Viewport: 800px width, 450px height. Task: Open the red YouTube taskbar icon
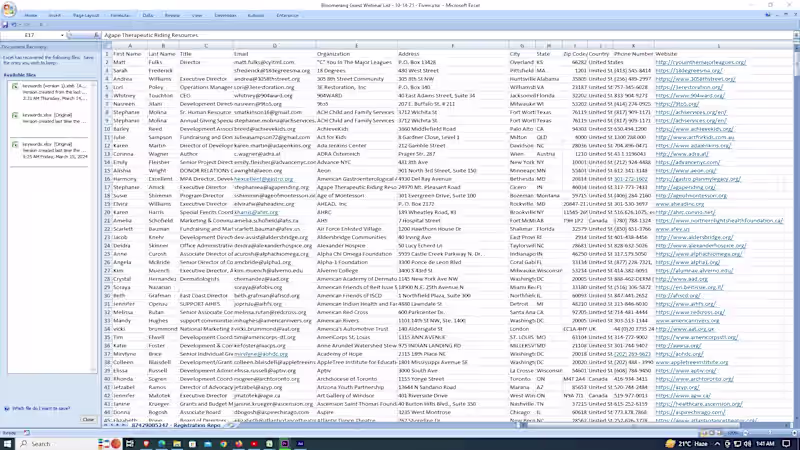(x=254, y=444)
